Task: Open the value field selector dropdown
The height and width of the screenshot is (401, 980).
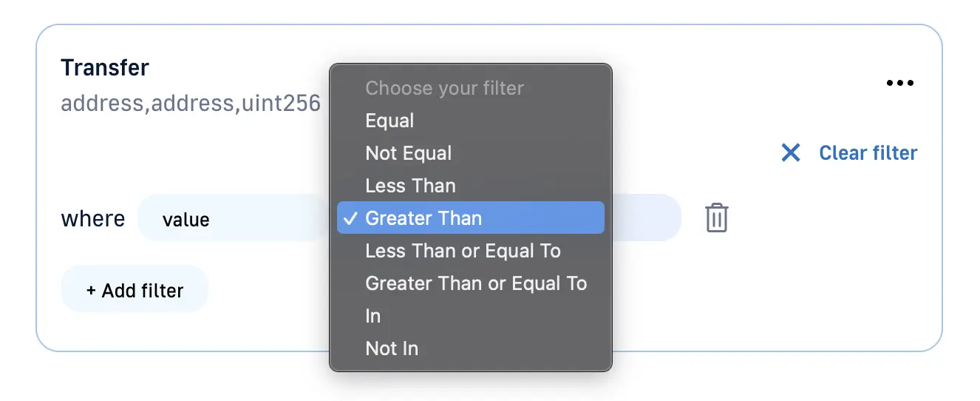Action: coord(231,219)
